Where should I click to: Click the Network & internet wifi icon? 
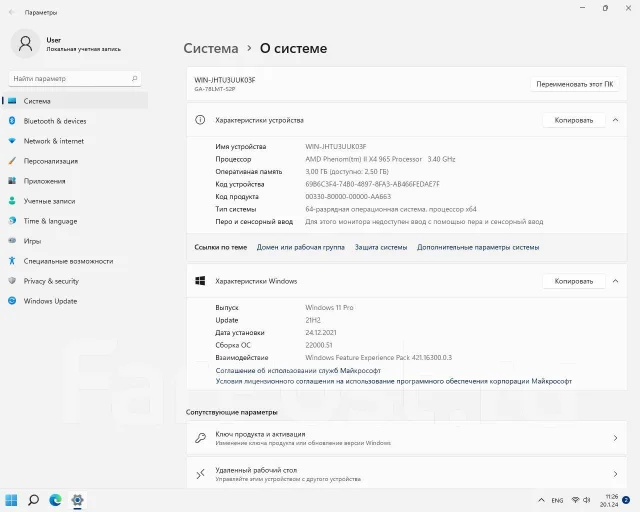12,141
